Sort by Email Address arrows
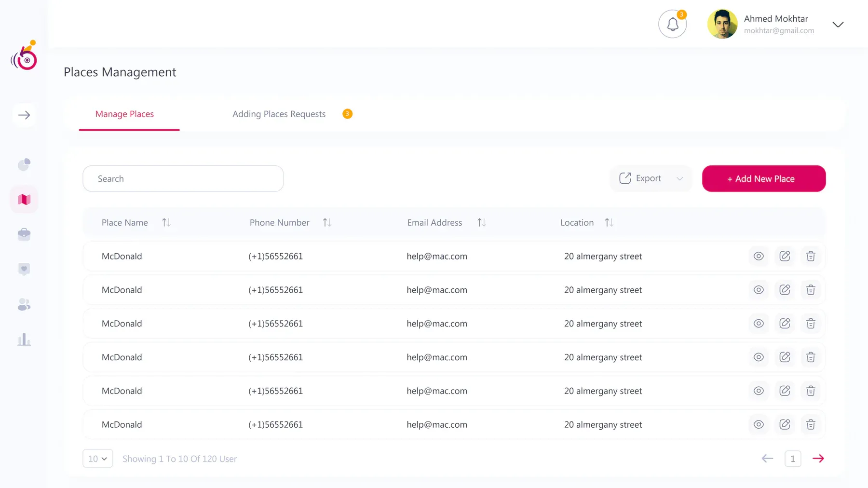 (481, 222)
